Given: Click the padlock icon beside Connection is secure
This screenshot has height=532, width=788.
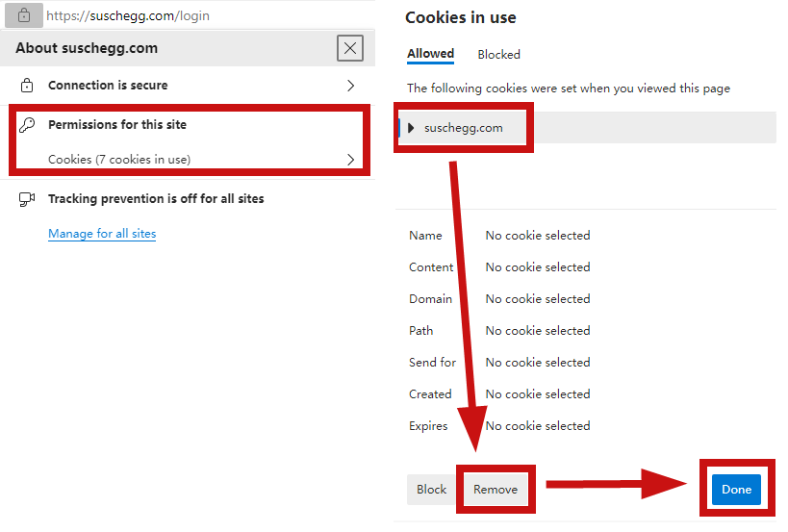Looking at the screenshot, I should pos(27,86).
